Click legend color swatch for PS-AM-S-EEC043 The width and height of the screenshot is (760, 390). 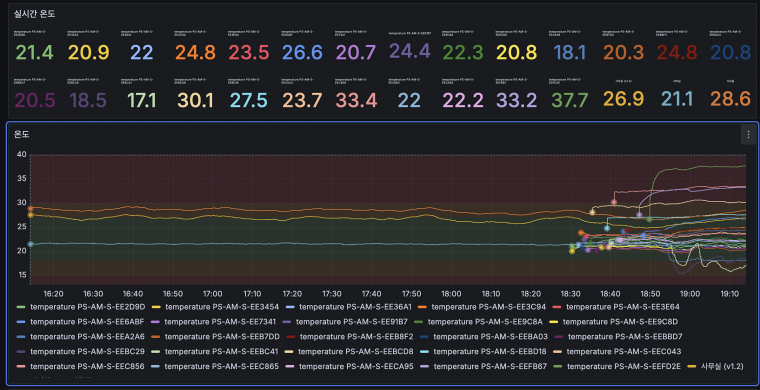click(x=558, y=351)
